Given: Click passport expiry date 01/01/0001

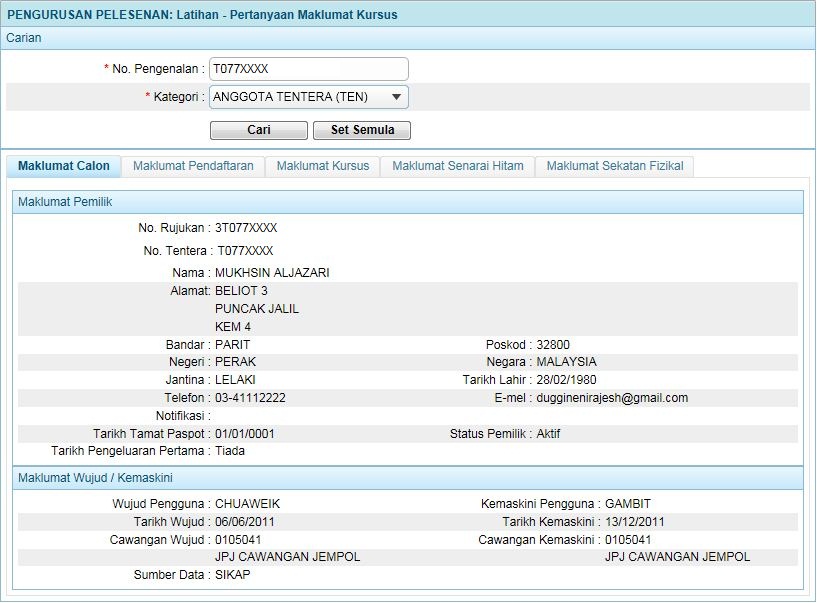Looking at the screenshot, I should tap(244, 434).
